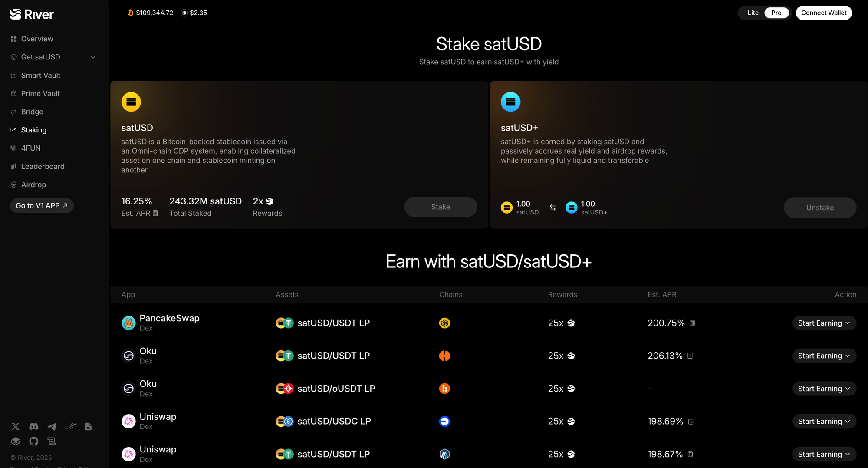
Task: Expand the Get satUSD submenu chevron
Action: pyautogui.click(x=93, y=57)
